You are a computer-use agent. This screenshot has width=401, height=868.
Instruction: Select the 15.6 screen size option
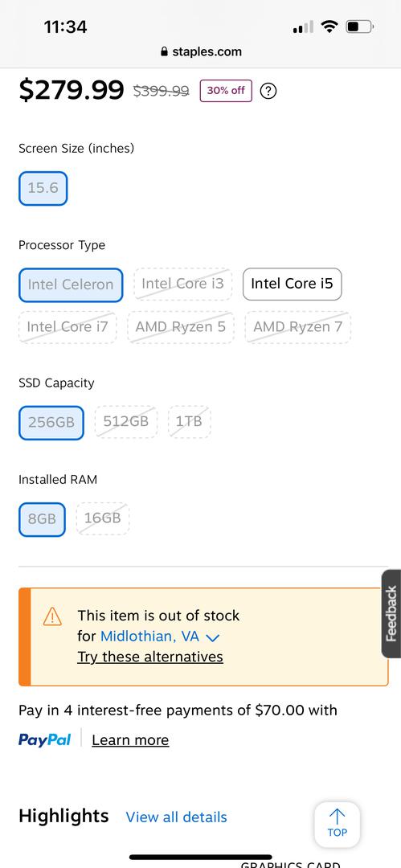pyautogui.click(x=43, y=188)
